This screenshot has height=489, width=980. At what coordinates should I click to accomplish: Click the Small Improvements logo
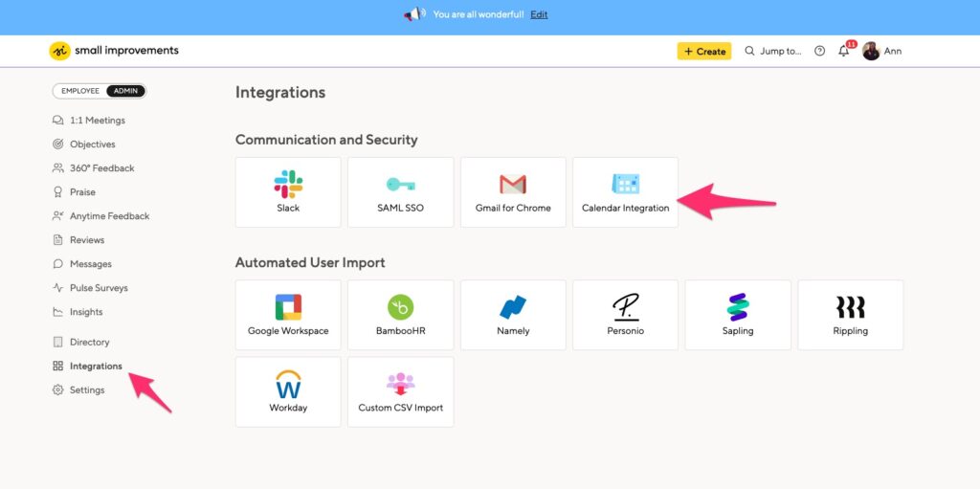[x=114, y=51]
